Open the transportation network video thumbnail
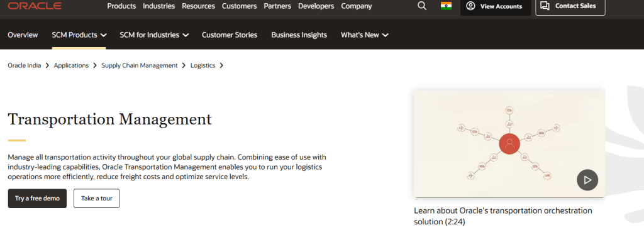This screenshot has height=252, width=644. pos(509,144)
